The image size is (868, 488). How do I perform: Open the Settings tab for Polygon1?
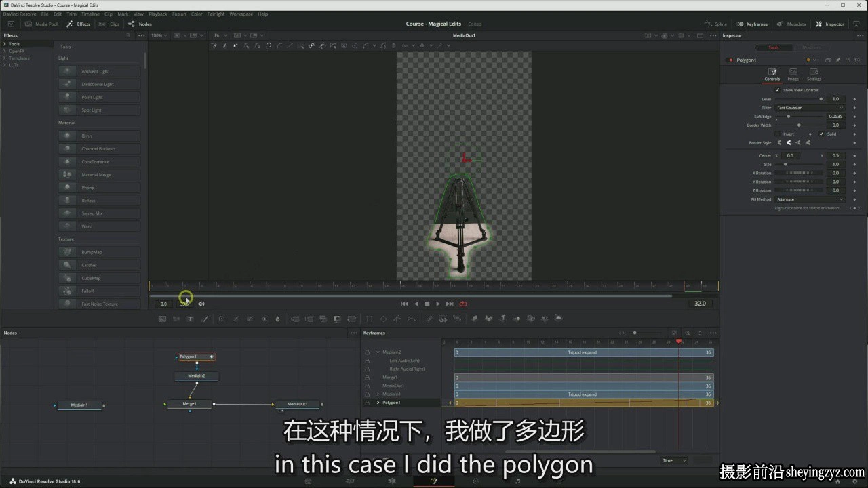(814, 75)
